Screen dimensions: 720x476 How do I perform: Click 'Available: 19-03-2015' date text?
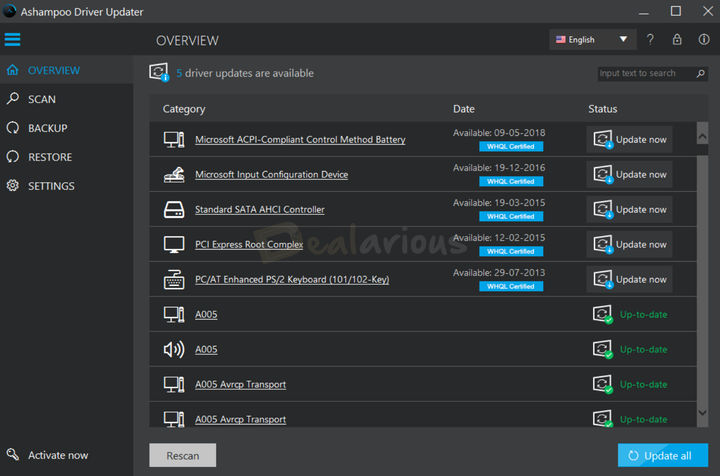pyautogui.click(x=499, y=202)
